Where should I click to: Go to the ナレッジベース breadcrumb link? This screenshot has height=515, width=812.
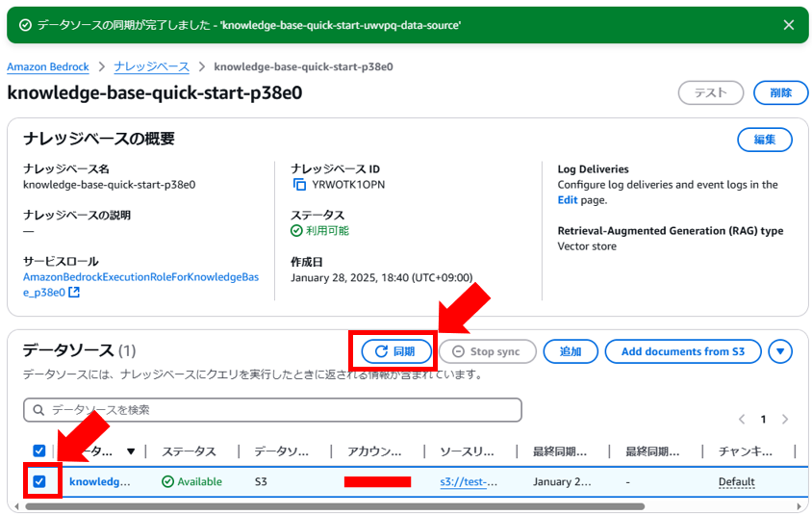152,66
